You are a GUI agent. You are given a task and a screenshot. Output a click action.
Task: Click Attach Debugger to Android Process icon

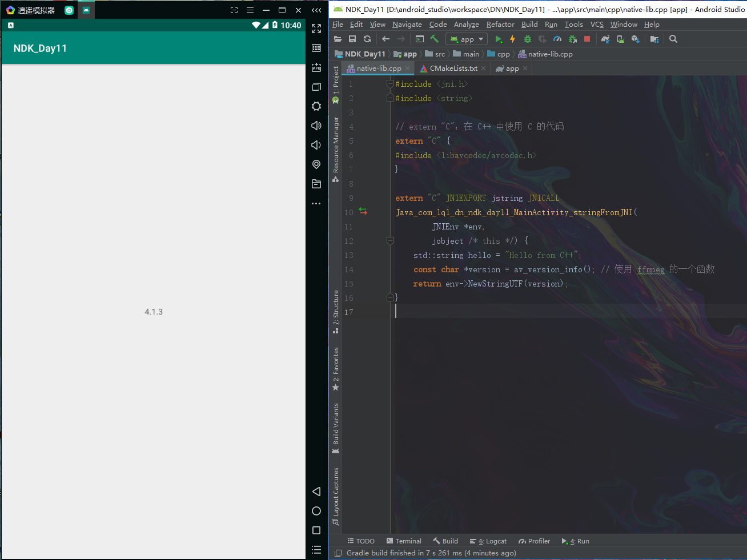coord(572,39)
